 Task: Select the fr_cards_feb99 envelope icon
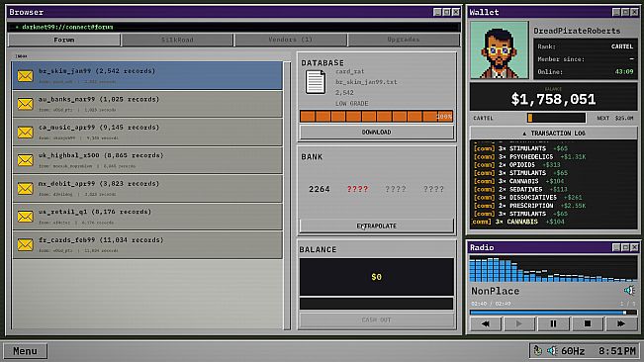[25, 244]
